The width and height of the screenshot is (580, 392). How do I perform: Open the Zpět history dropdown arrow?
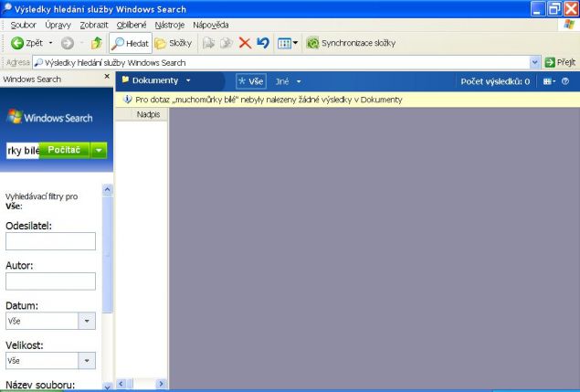(x=50, y=43)
